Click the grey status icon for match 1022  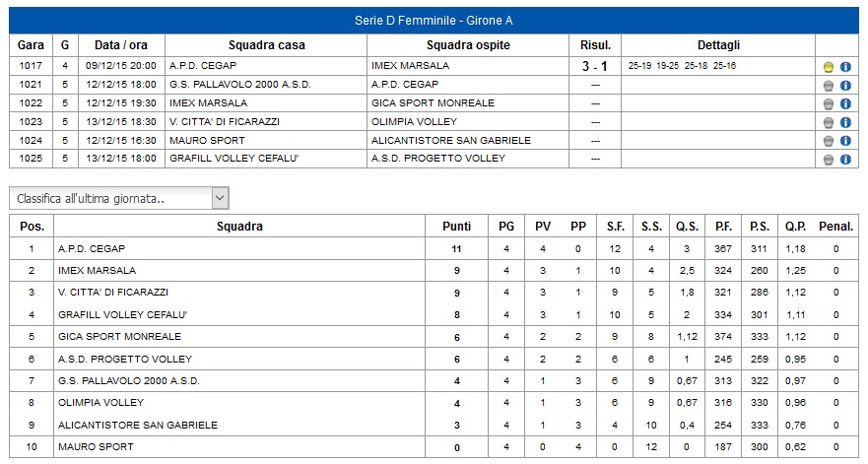coord(829,104)
